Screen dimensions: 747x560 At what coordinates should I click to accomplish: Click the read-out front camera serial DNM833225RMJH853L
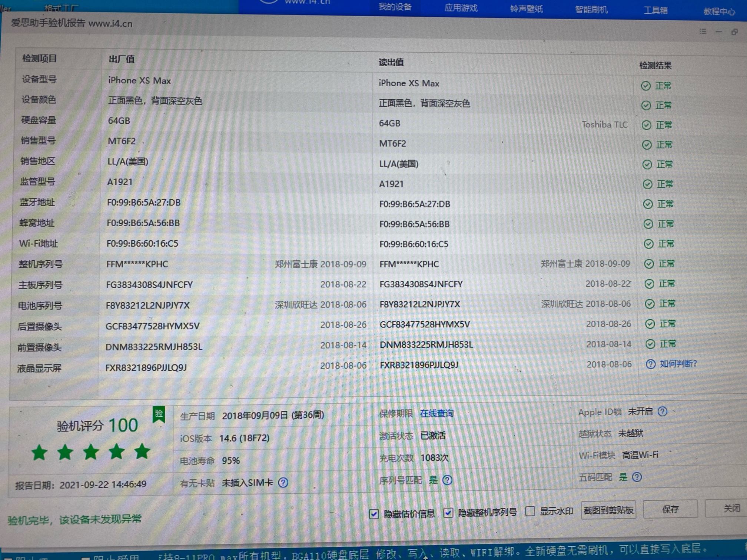[426, 344]
